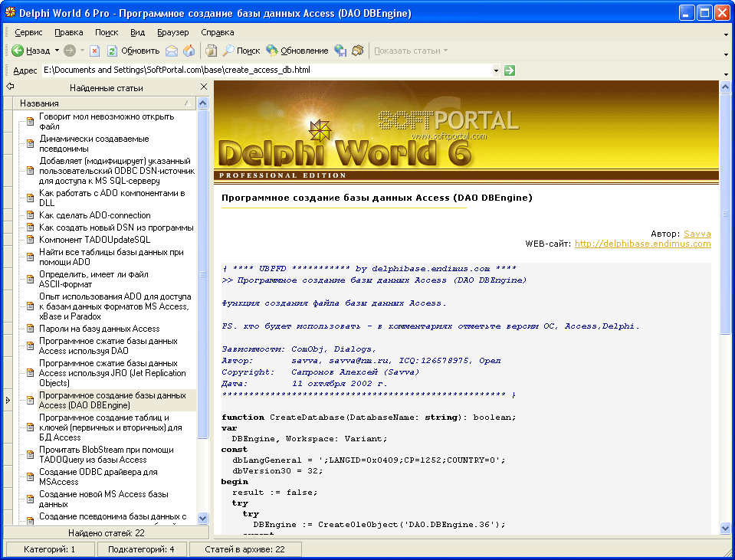Screen dimensions: 735x560
Task: Click document icon beside Компонент TADOUpdateSQL
Action: click(x=30, y=240)
